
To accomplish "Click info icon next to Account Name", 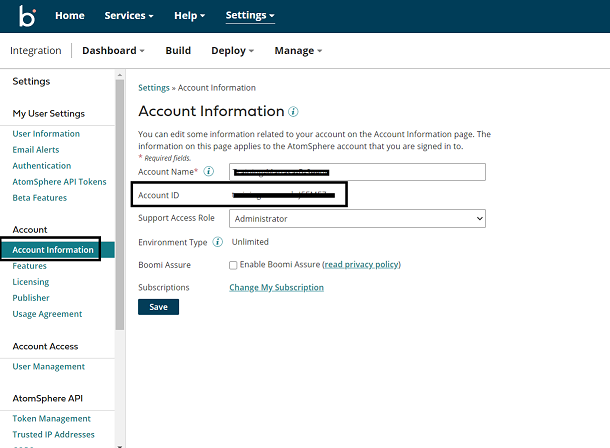I will pos(208,172).
